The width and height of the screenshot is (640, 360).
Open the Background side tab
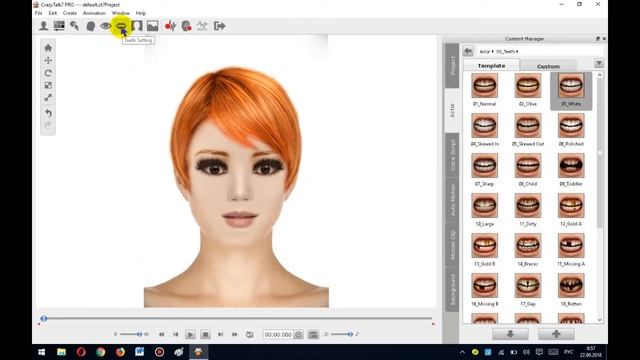point(452,290)
